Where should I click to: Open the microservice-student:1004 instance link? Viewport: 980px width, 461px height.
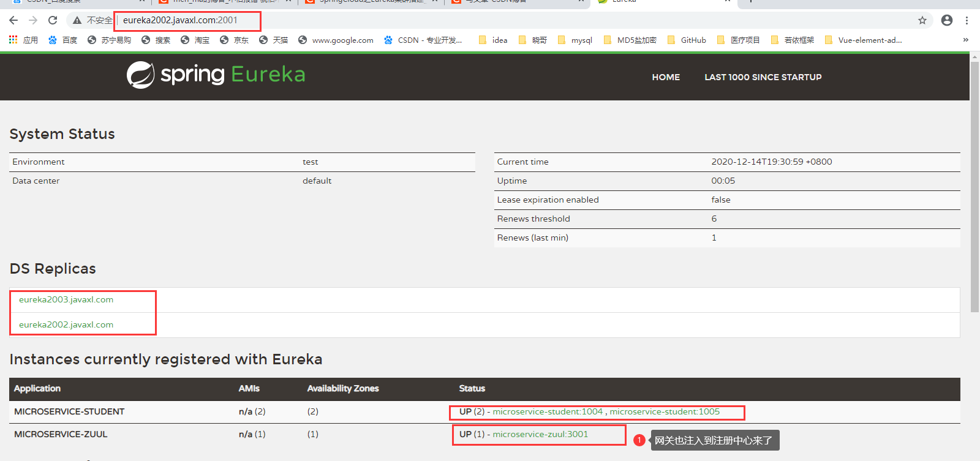point(548,411)
